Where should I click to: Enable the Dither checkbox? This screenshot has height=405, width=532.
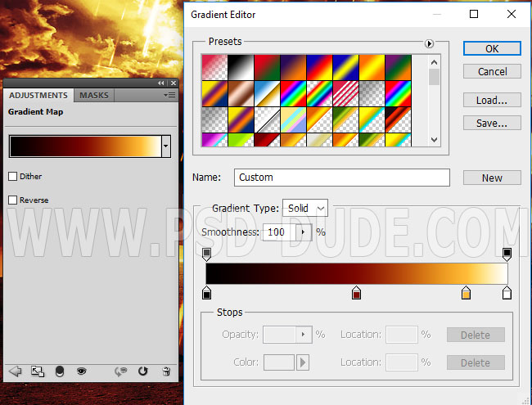(x=12, y=177)
